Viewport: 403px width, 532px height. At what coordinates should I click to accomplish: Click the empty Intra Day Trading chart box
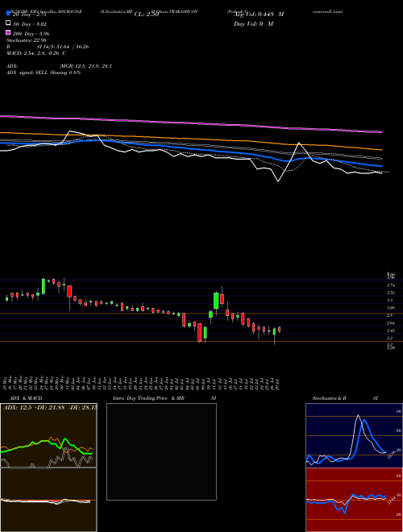(161, 451)
